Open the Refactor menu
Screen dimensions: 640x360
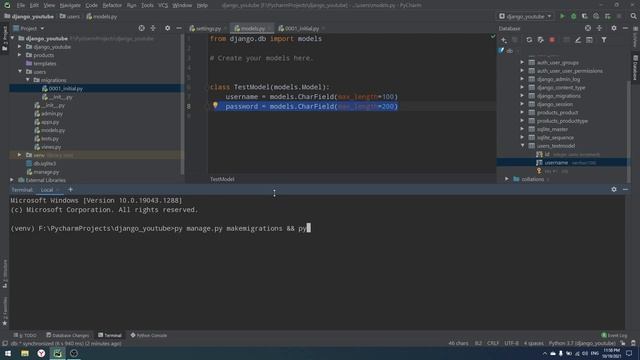point(112,5)
